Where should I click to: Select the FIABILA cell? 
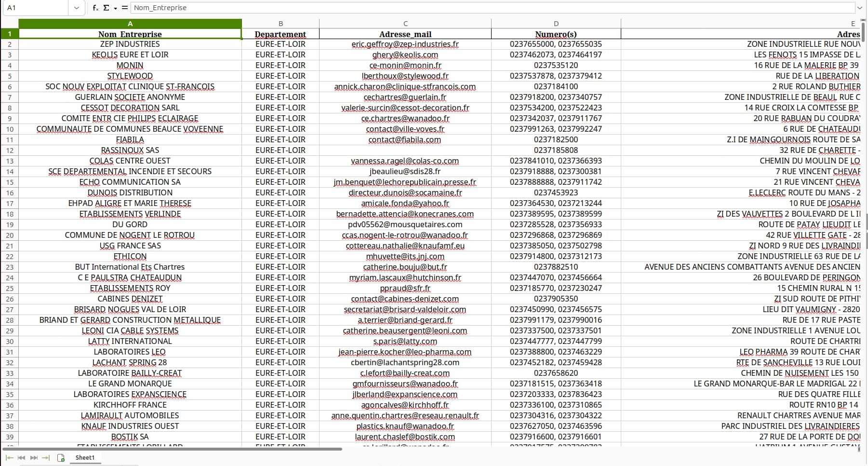click(x=130, y=140)
